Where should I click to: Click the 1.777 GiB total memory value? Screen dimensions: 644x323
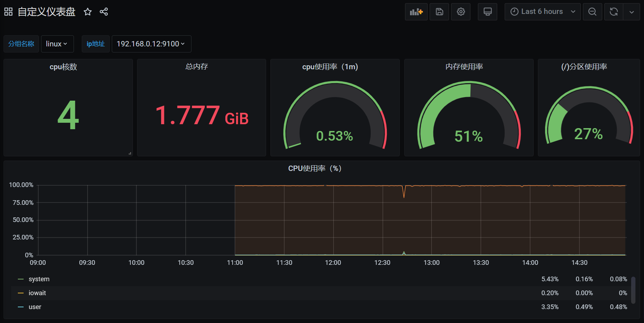(202, 116)
